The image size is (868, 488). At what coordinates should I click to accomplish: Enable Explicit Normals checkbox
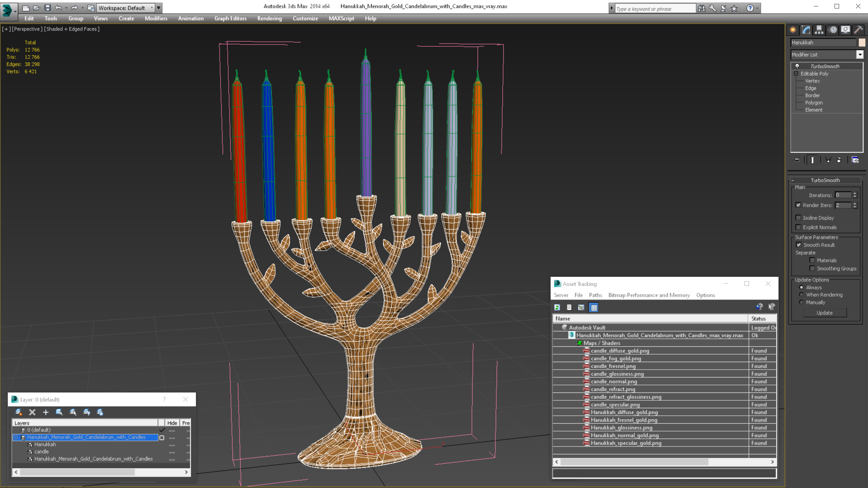[x=798, y=227]
